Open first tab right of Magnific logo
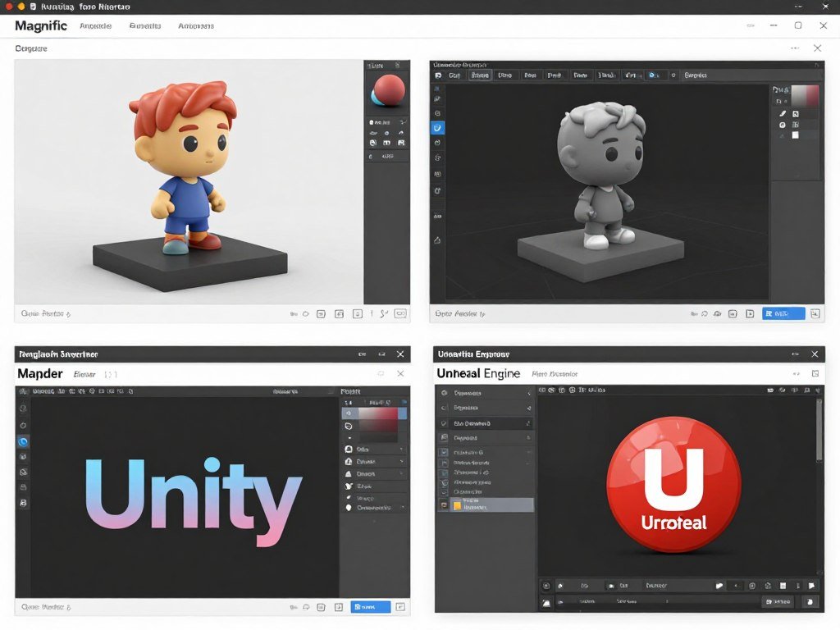This screenshot has width=840, height=630. tap(95, 25)
